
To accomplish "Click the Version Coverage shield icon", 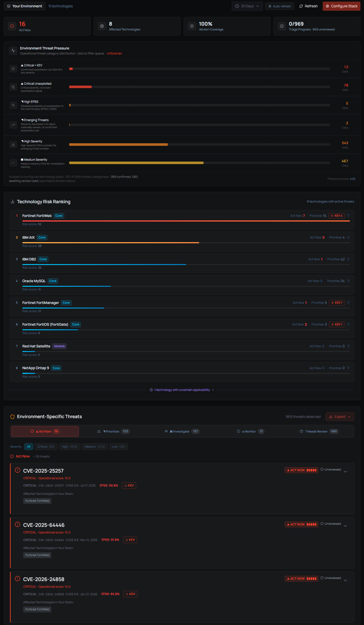I will pyautogui.click(x=192, y=26).
